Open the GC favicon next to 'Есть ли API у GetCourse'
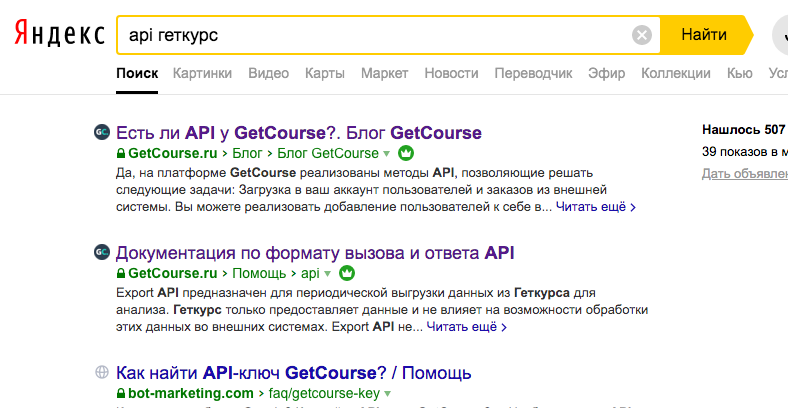This screenshot has width=788, height=408. 102,132
